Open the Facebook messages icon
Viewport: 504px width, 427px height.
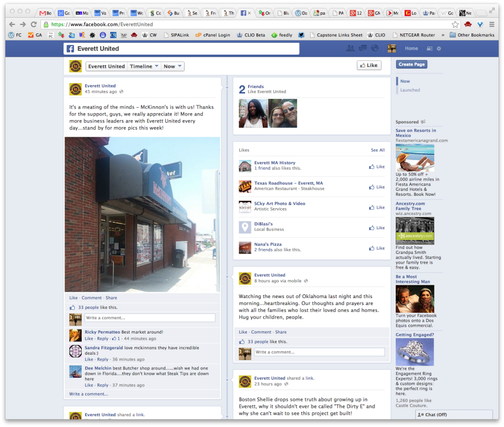[363, 49]
